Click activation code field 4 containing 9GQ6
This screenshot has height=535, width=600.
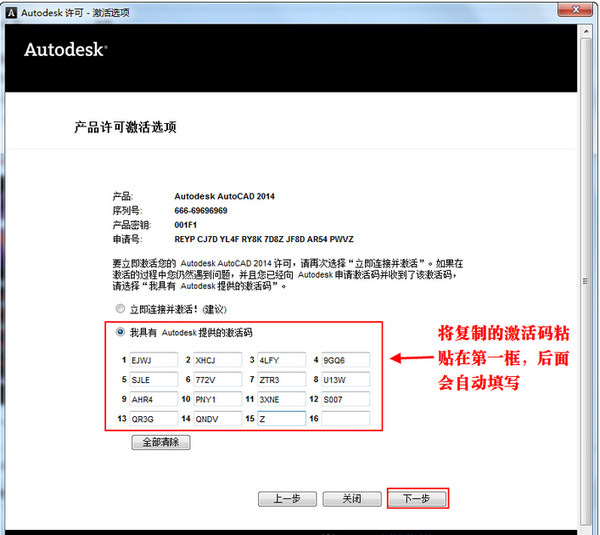[x=346, y=360]
